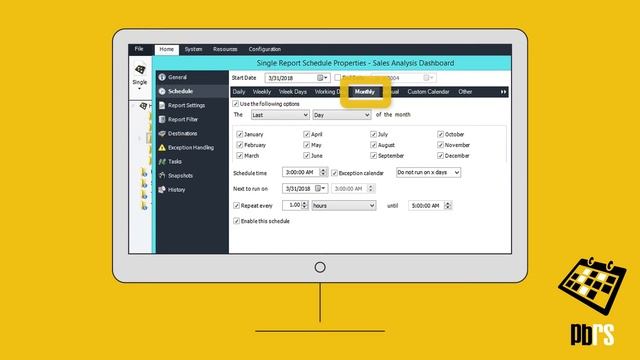
Task: Open the Start Date calendar picker
Action: point(322,78)
